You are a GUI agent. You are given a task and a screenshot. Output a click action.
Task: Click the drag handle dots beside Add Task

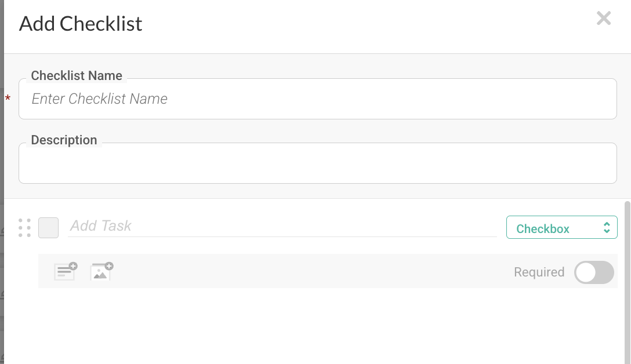(24, 227)
